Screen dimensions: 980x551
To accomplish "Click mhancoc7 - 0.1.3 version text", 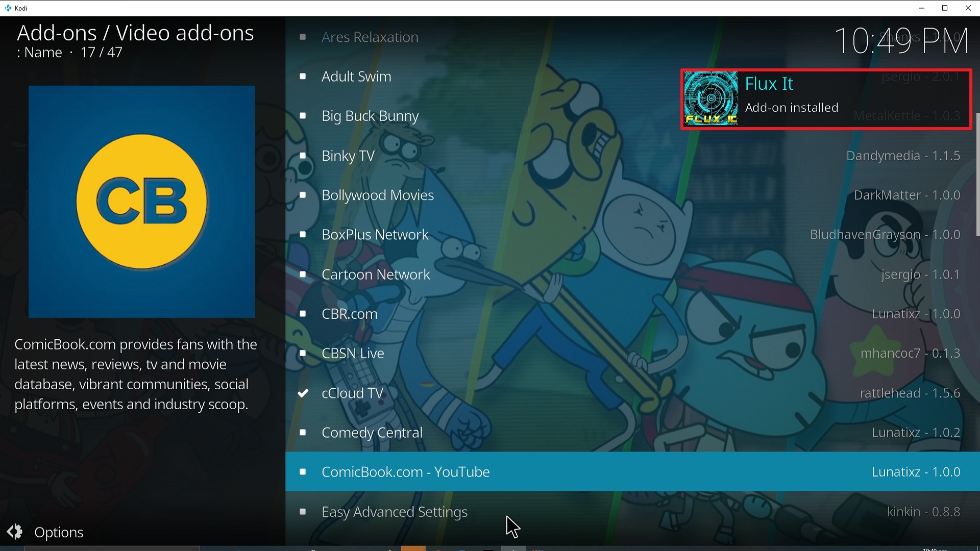I will pos(911,354).
